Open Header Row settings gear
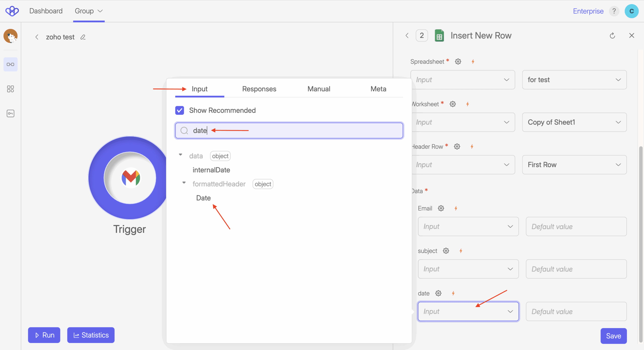 [x=457, y=146]
